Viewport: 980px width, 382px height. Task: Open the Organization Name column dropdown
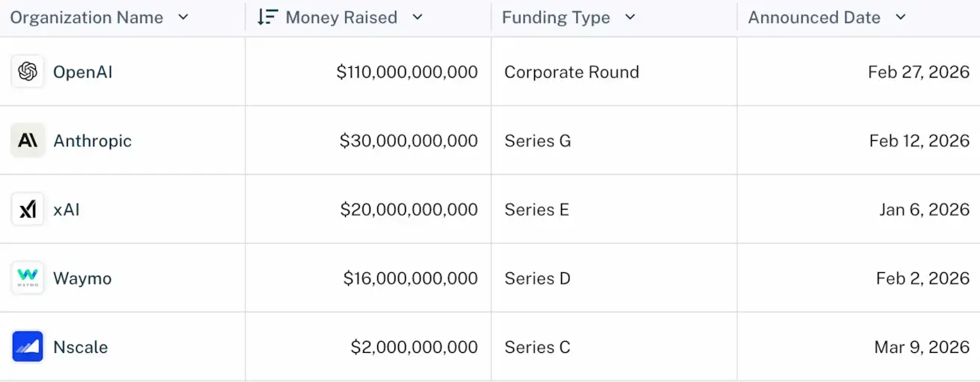click(184, 17)
